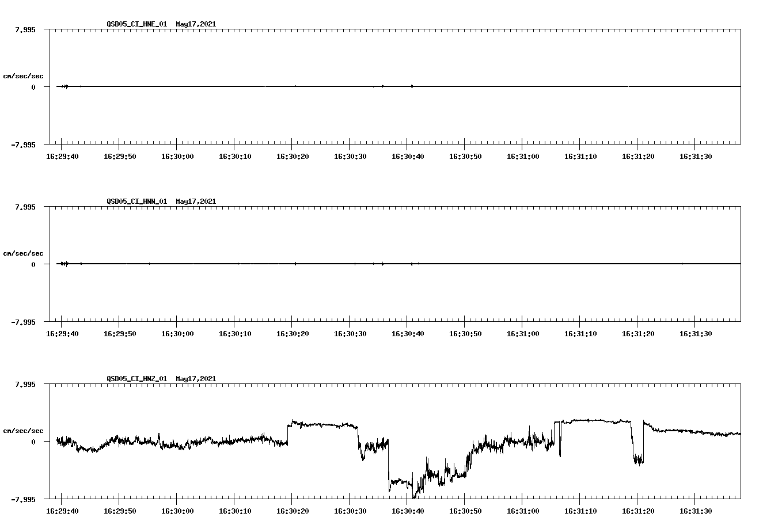This screenshot has width=782, height=532.
Task: Click the cm/sec/sec axis label on top plot
Action: pos(24,75)
